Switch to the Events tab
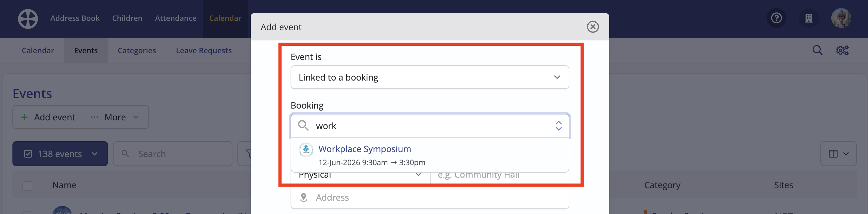This screenshot has height=214, width=868. (x=86, y=51)
